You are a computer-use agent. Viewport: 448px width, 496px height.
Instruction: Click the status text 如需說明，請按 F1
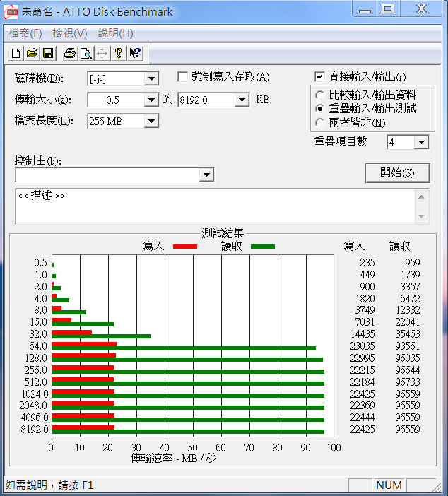49,485
